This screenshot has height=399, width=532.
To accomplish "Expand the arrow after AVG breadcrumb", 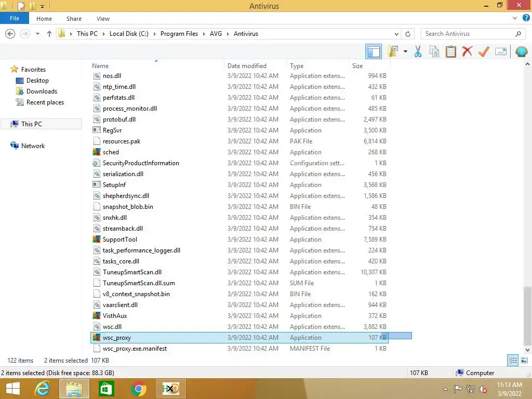I will [x=228, y=34].
